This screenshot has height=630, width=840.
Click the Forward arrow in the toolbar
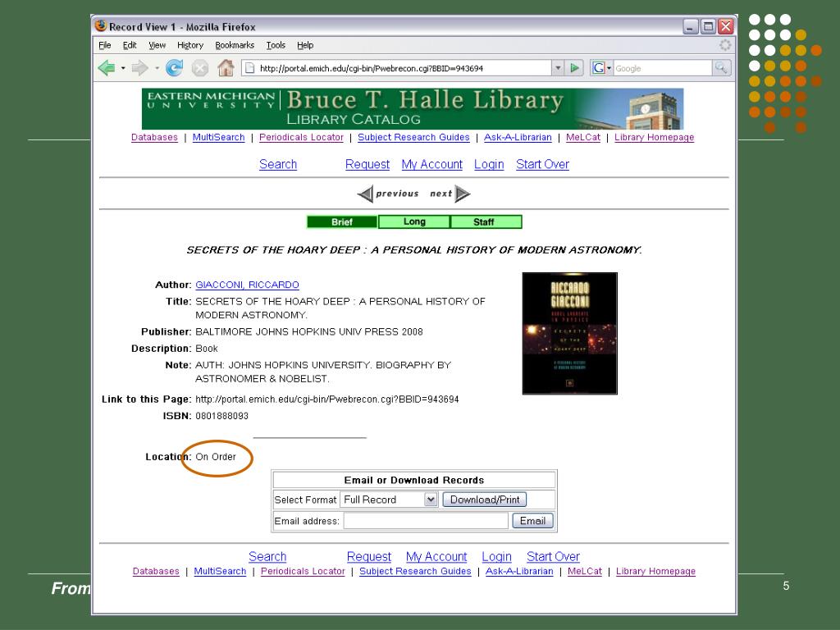tap(139, 68)
